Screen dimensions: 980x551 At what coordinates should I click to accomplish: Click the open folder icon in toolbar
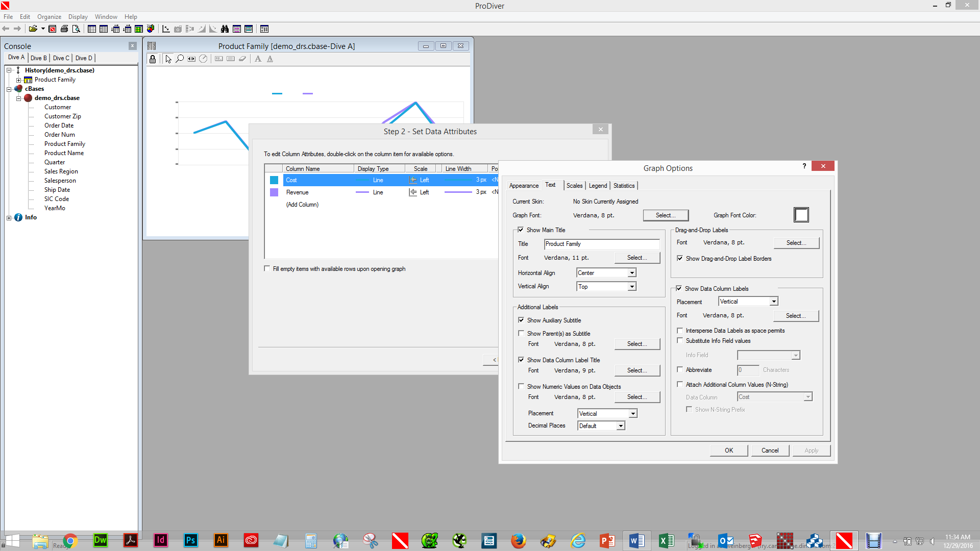tap(33, 29)
